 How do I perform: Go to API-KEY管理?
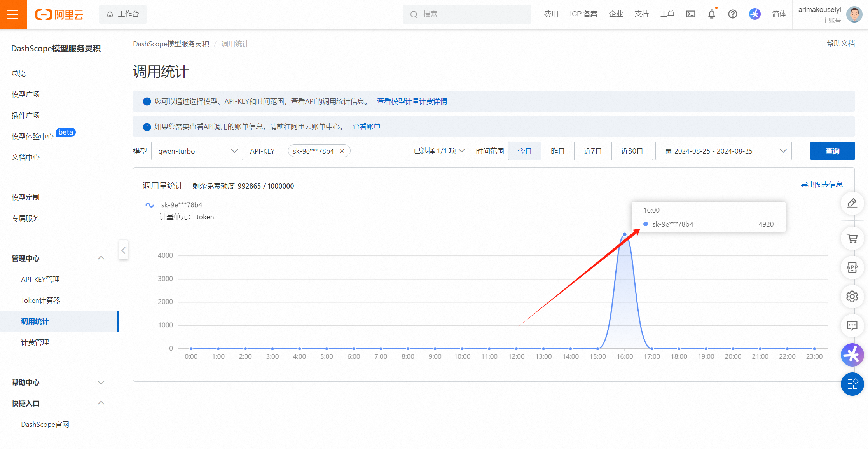40,279
